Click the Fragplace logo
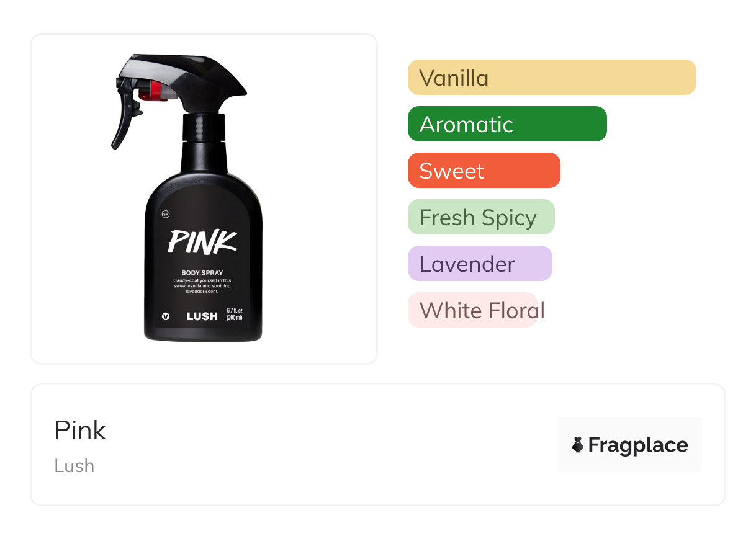756x536 pixels. point(630,445)
